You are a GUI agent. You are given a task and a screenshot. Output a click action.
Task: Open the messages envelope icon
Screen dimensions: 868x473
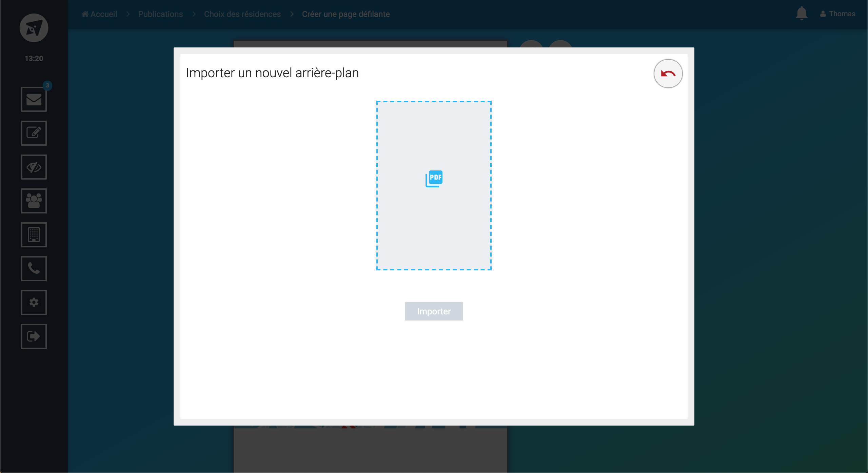click(34, 99)
